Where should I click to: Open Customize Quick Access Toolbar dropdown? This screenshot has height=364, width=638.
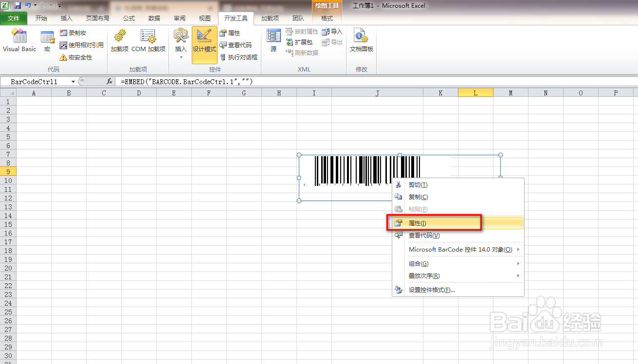pyautogui.click(x=59, y=5)
